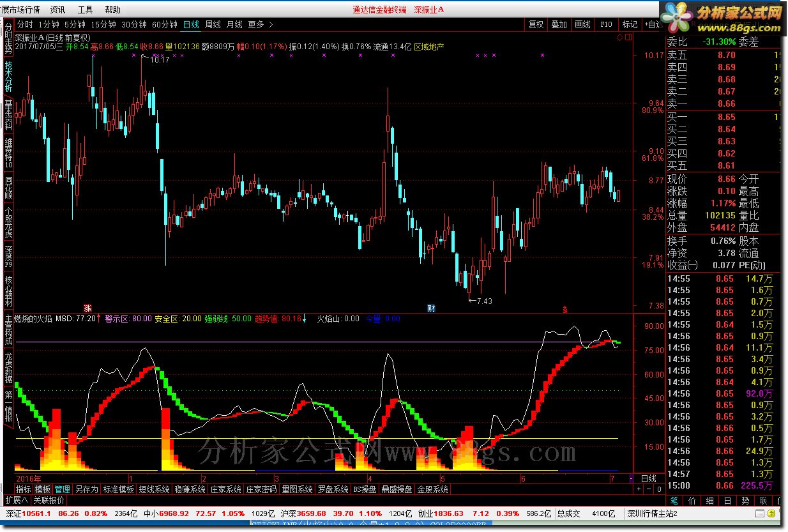The image size is (788, 532).
Task: Open 龙虎数据 sidebar tab
Action: pyautogui.click(x=8, y=367)
